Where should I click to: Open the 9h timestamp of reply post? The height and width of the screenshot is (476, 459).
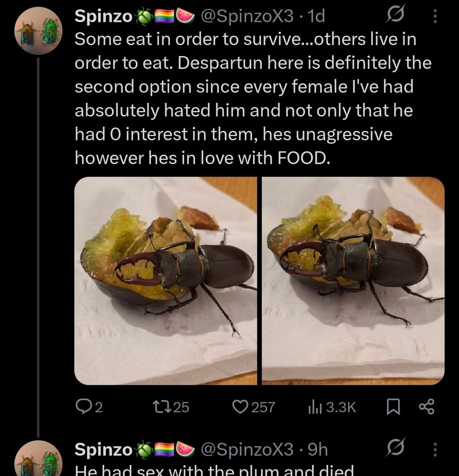pos(318,449)
